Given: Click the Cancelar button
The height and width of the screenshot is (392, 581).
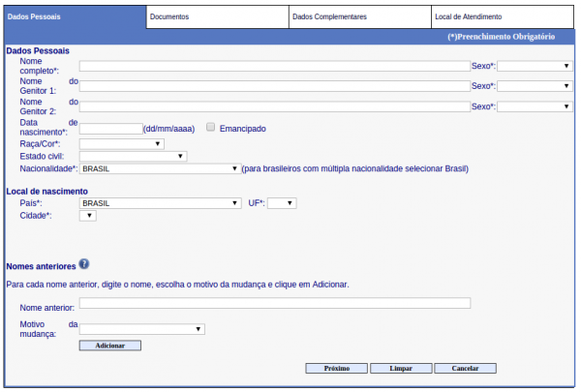Looking at the screenshot, I should (465, 369).
